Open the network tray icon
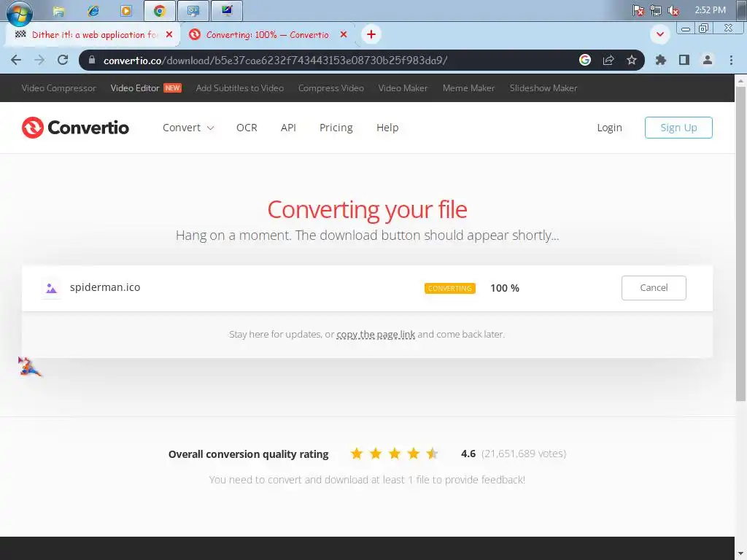This screenshot has height=560, width=747. (656, 10)
